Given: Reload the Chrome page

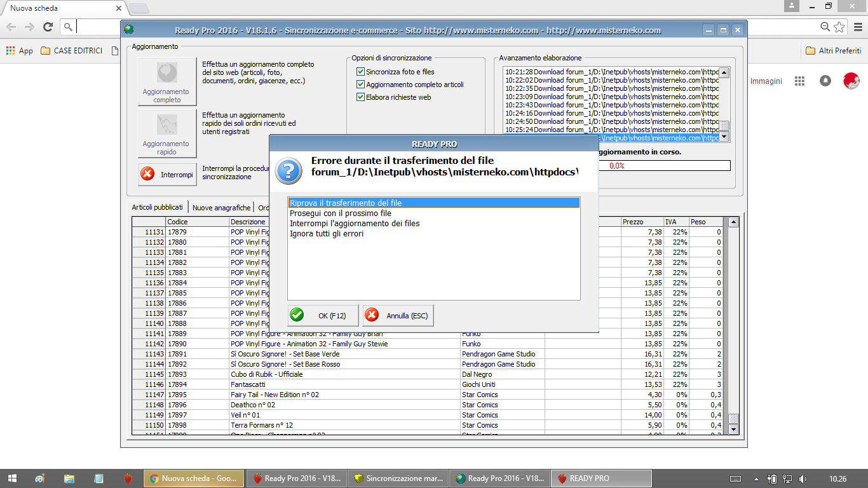Looking at the screenshot, I should [48, 27].
